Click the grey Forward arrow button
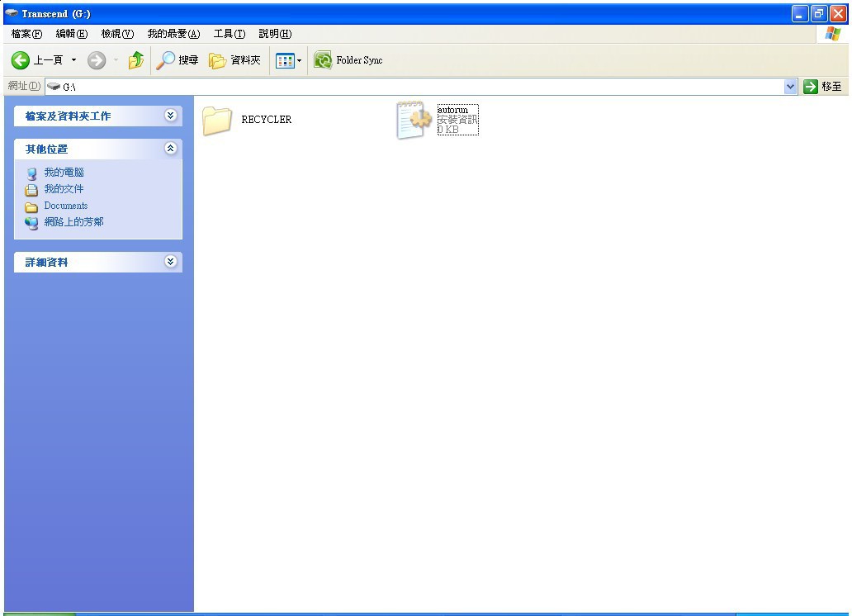 pos(97,60)
